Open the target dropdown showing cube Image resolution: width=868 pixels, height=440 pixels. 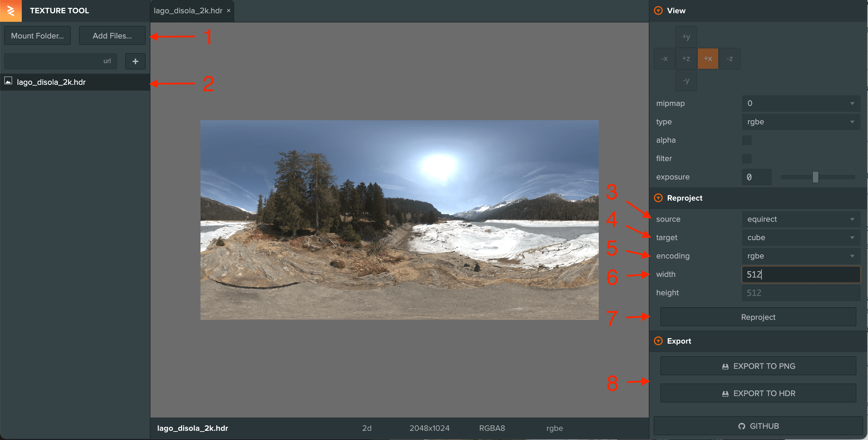[x=801, y=238]
